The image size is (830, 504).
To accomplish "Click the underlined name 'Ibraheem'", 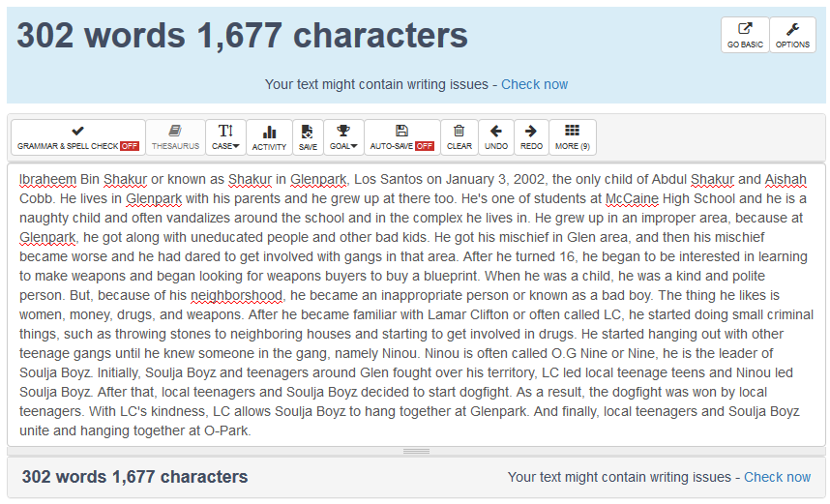I will click(47, 180).
